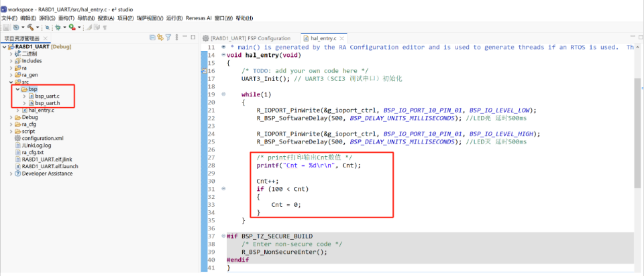Expand the script folder
The image size is (644, 276).
(x=11, y=131)
